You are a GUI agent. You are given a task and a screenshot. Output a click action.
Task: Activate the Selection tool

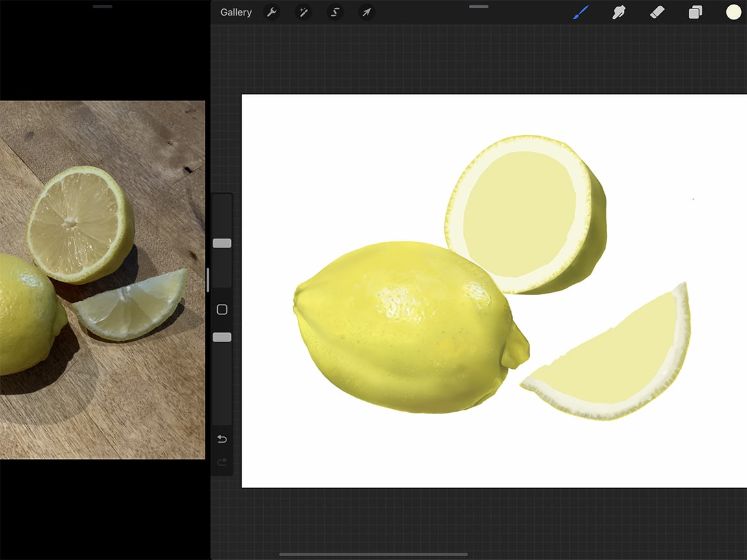pos(335,12)
